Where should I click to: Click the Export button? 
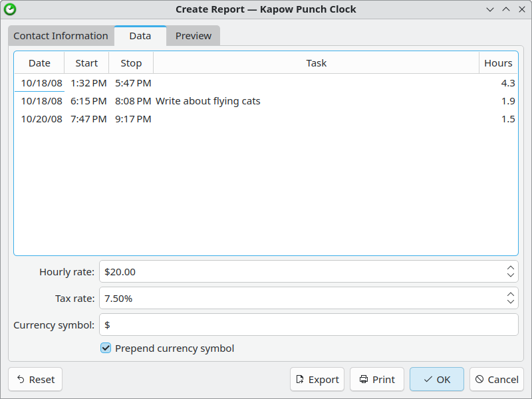(317, 379)
